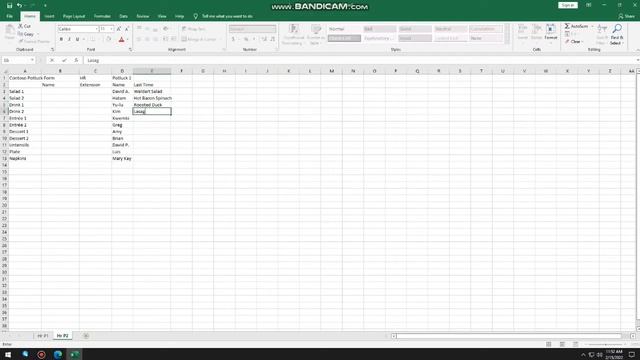
Task: Open Sort & Filter
Action: point(602,34)
